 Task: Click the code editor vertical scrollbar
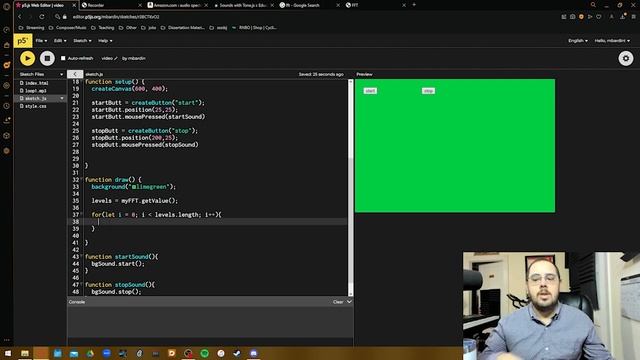pyautogui.click(x=351, y=188)
